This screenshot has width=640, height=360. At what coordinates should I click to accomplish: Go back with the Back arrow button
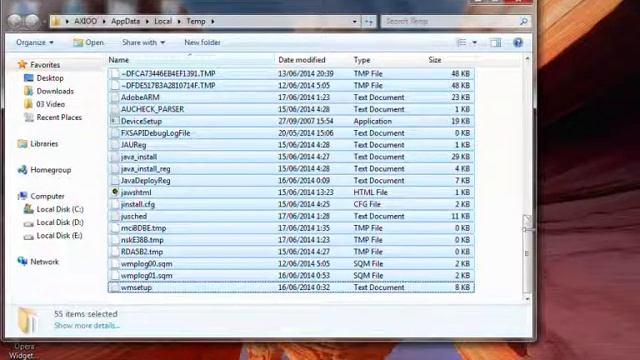pos(15,21)
